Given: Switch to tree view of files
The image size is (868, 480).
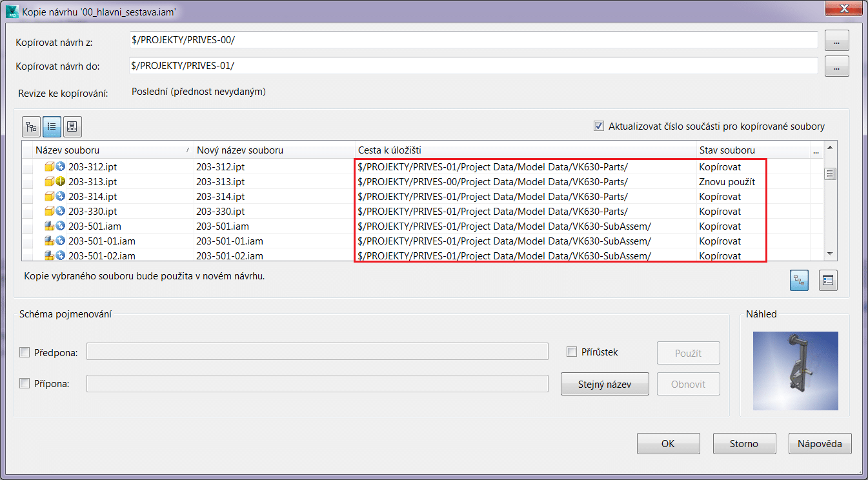Looking at the screenshot, I should coord(31,127).
